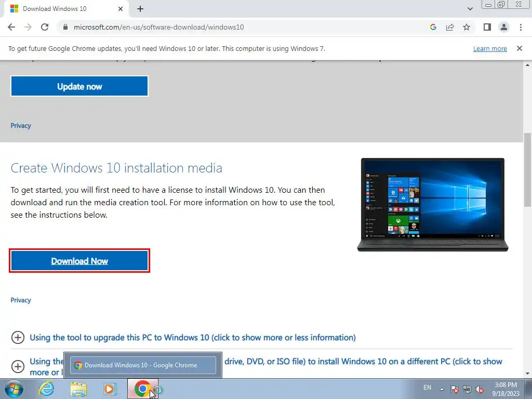Open the Action Center flag icon
532x399 pixels.
tap(455, 389)
